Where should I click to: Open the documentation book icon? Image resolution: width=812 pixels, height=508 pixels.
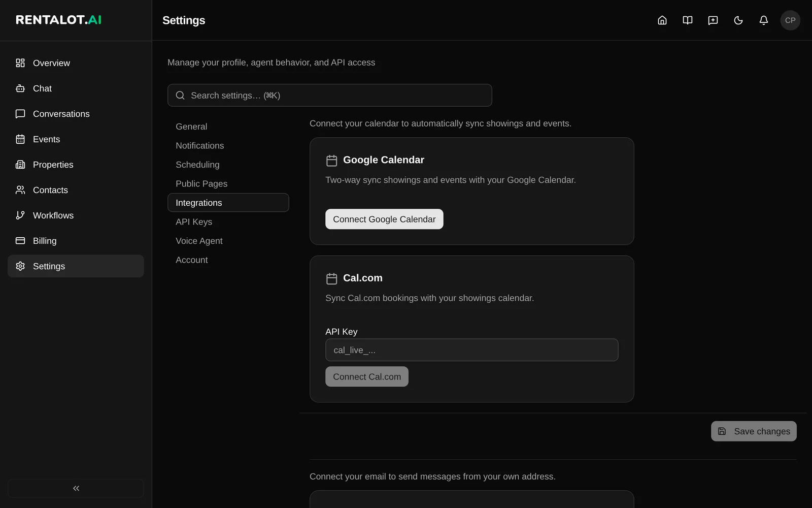coord(687,20)
